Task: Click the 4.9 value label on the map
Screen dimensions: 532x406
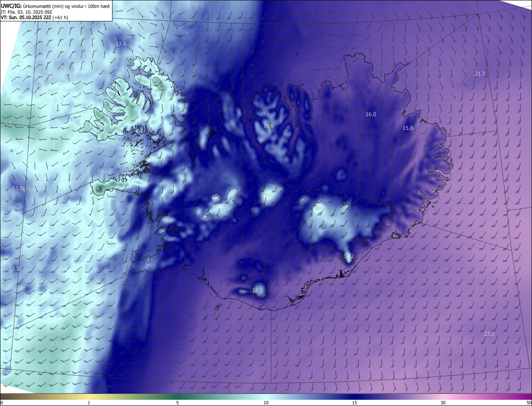Action: (100, 189)
